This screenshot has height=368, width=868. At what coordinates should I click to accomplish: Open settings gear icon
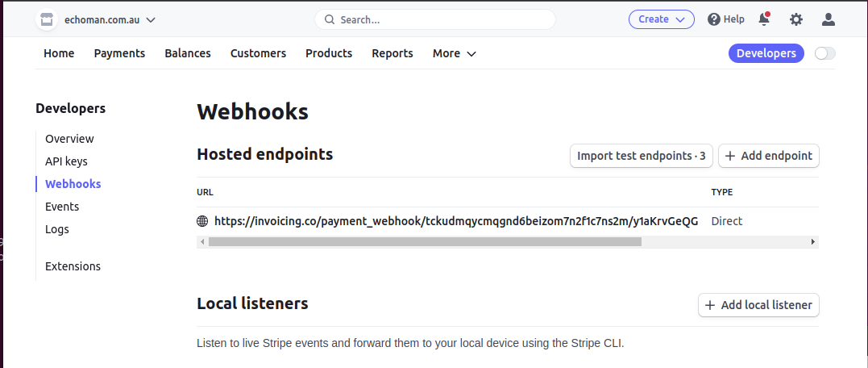tap(796, 19)
